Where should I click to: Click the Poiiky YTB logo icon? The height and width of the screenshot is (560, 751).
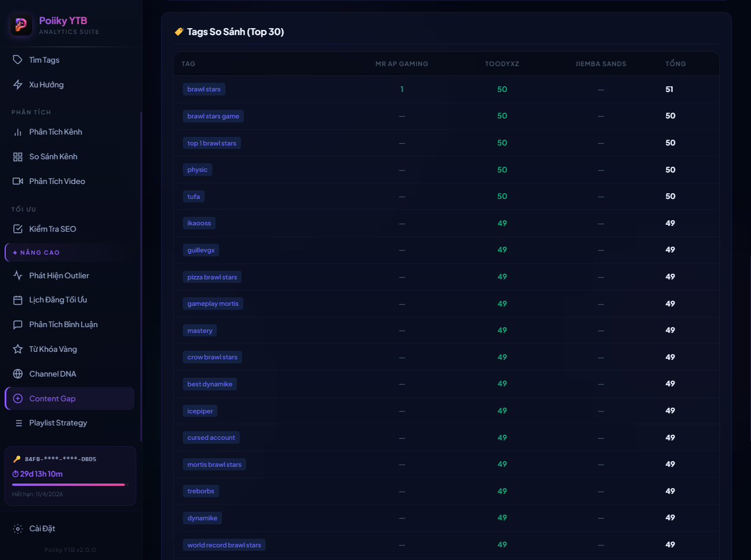pos(21,25)
